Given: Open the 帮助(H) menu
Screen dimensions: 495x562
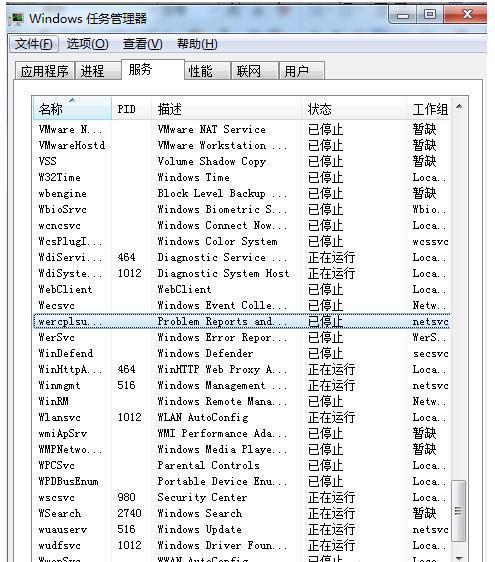Looking at the screenshot, I should point(197,44).
